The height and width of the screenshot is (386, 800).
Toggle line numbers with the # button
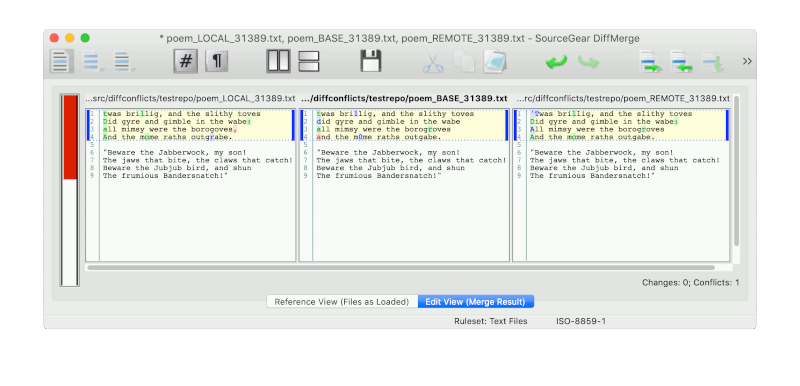coord(186,61)
